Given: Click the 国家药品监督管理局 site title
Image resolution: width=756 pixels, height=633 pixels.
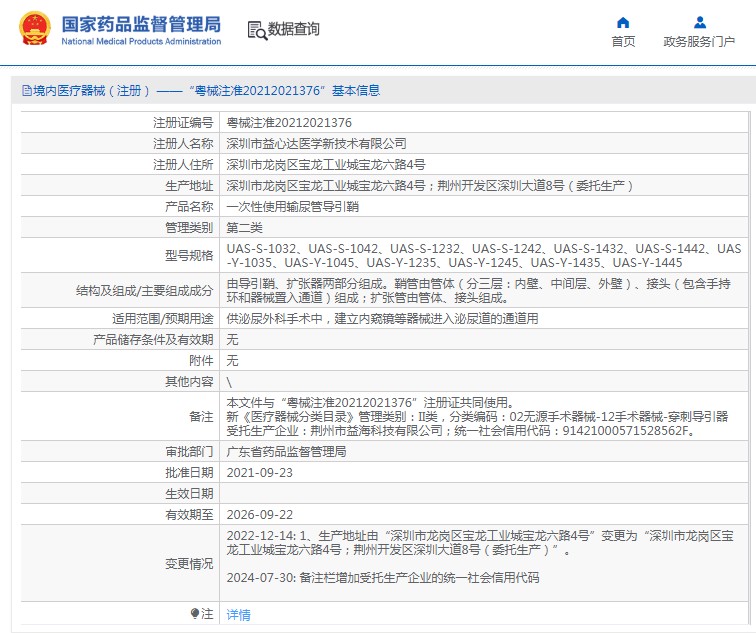Looking at the screenshot, I should (x=141, y=23).
